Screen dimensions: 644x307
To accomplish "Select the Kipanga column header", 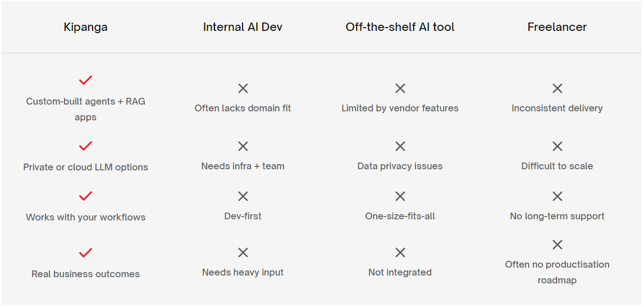I will 85,27.
